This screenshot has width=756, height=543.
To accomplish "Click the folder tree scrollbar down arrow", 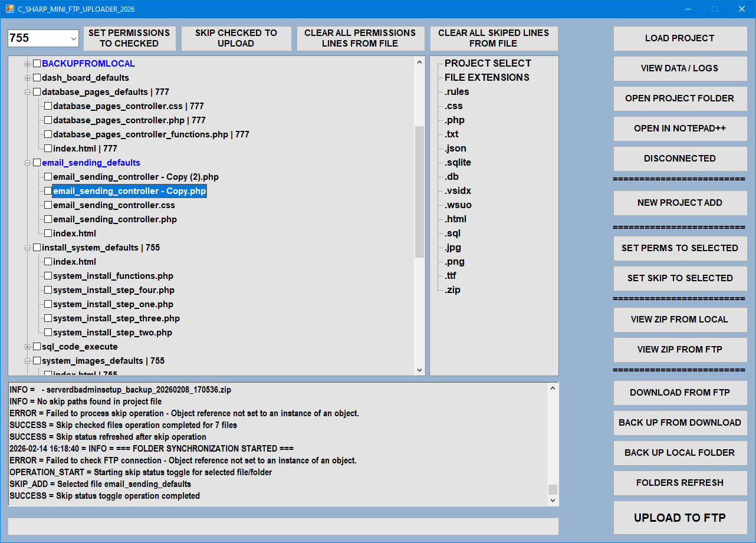I will [420, 370].
